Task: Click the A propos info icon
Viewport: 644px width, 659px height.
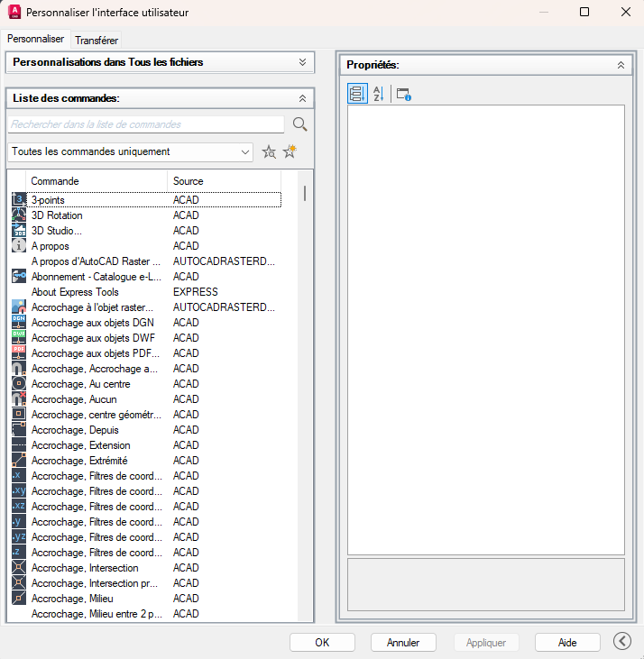Action: click(x=19, y=245)
